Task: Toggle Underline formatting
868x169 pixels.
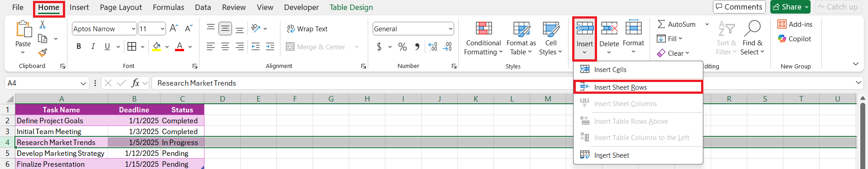Action: pyautogui.click(x=107, y=46)
